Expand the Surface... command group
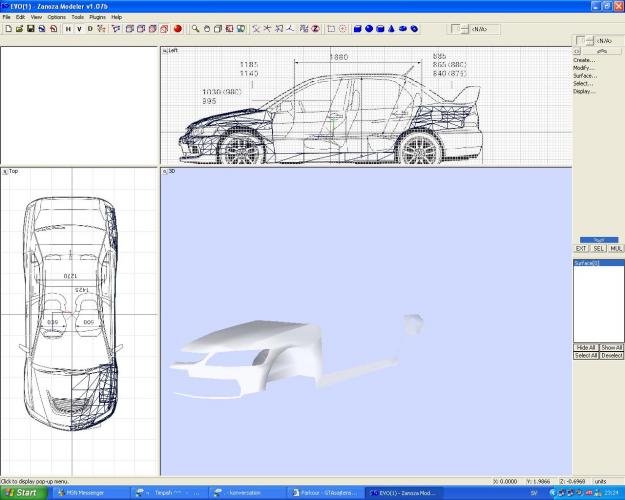The image size is (625, 500). 585,76
